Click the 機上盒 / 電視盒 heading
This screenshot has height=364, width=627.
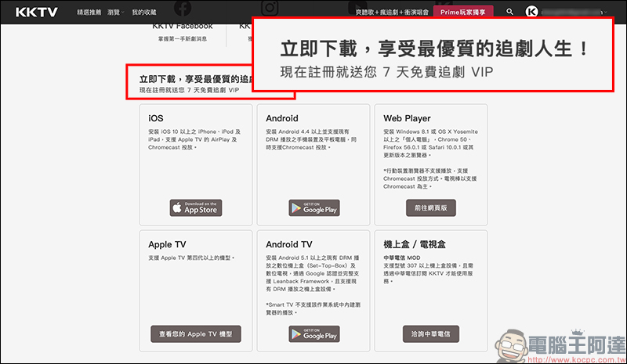click(x=415, y=244)
